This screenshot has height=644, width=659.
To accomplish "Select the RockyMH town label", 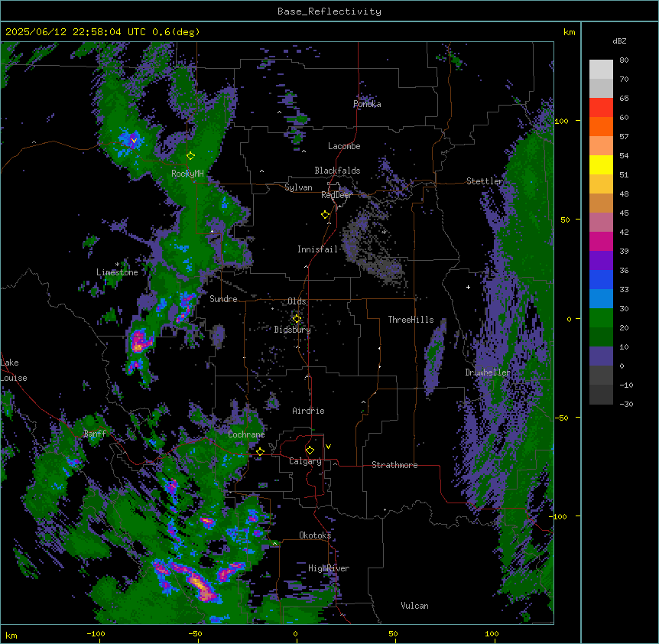I will pos(187,173).
